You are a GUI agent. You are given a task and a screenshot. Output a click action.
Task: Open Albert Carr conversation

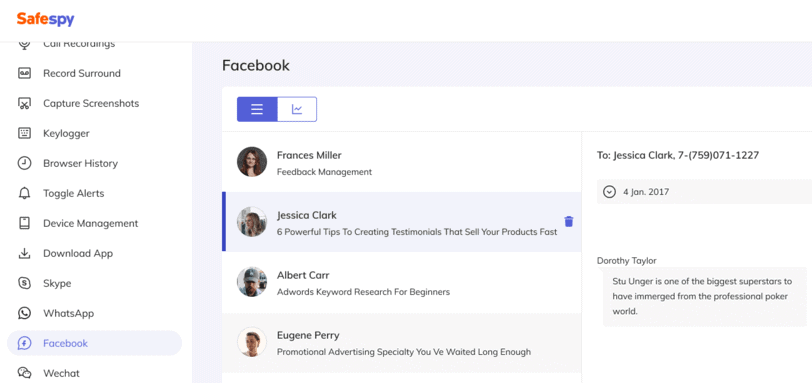(x=401, y=282)
